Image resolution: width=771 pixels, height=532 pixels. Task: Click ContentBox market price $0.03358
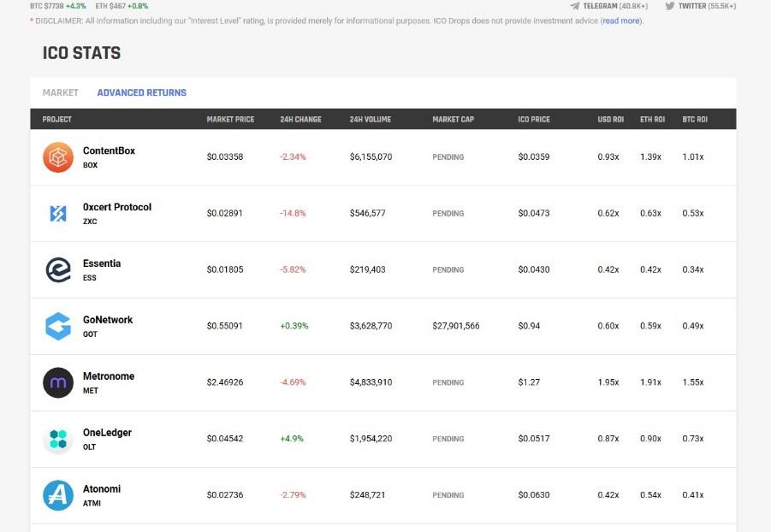[225, 157]
